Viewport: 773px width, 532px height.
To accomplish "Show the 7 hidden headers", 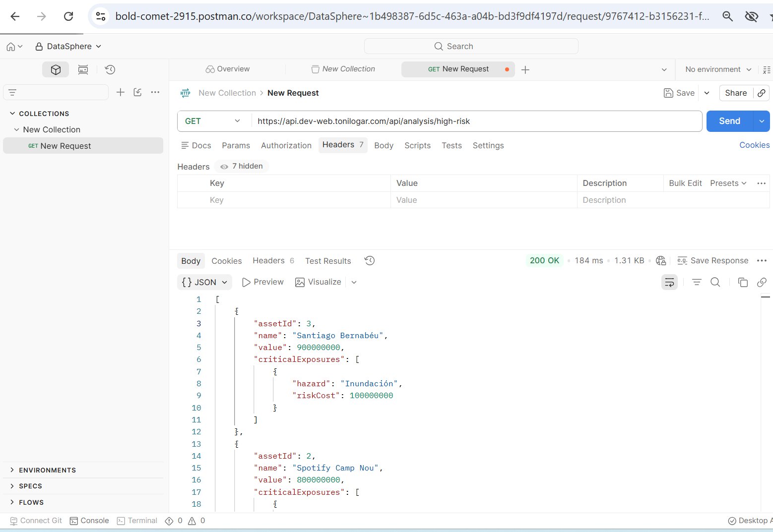I will pyautogui.click(x=242, y=166).
